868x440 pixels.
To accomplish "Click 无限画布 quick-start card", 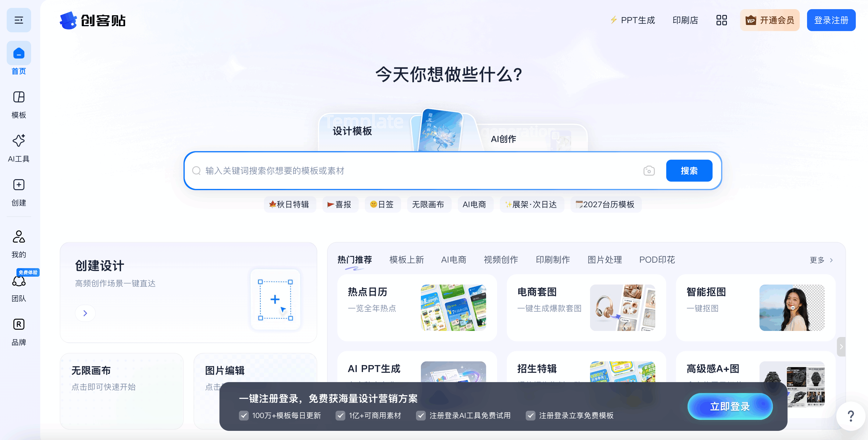I will (x=122, y=391).
